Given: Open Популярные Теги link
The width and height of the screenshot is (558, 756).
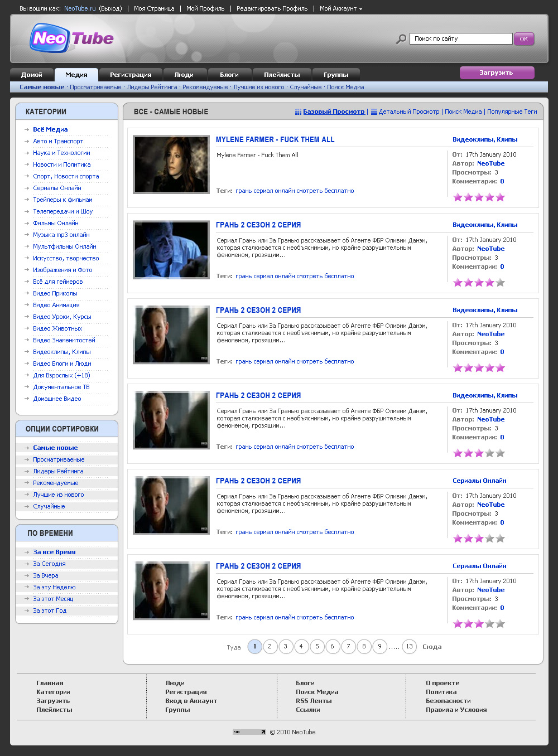Looking at the screenshot, I should tap(512, 112).
